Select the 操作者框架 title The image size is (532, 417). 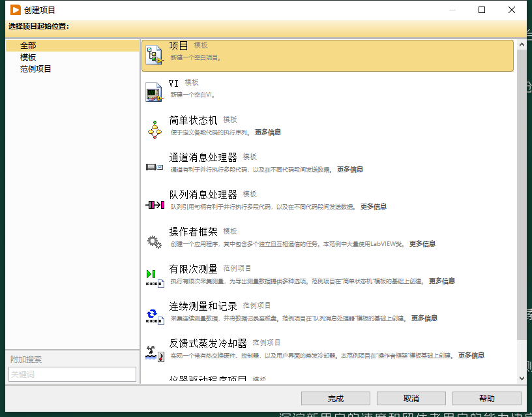193,232
